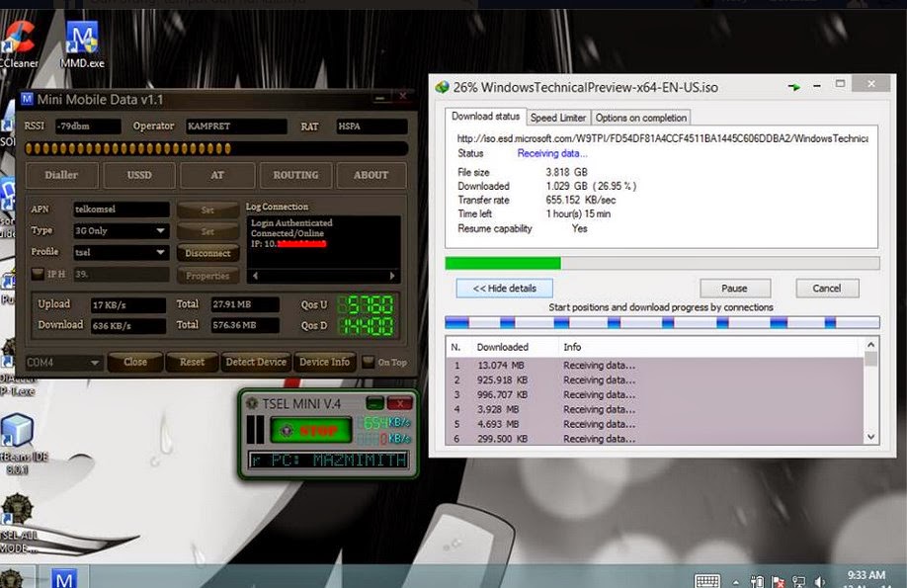The height and width of the screenshot is (588, 907).
Task: Open the TSEL ALL MODE desktop shortcut
Action: click(18, 524)
